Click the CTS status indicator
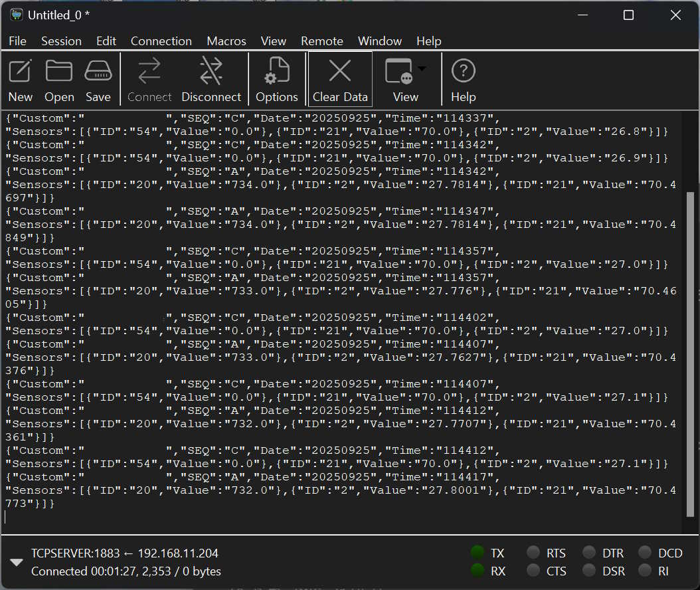700x590 pixels. pos(533,571)
